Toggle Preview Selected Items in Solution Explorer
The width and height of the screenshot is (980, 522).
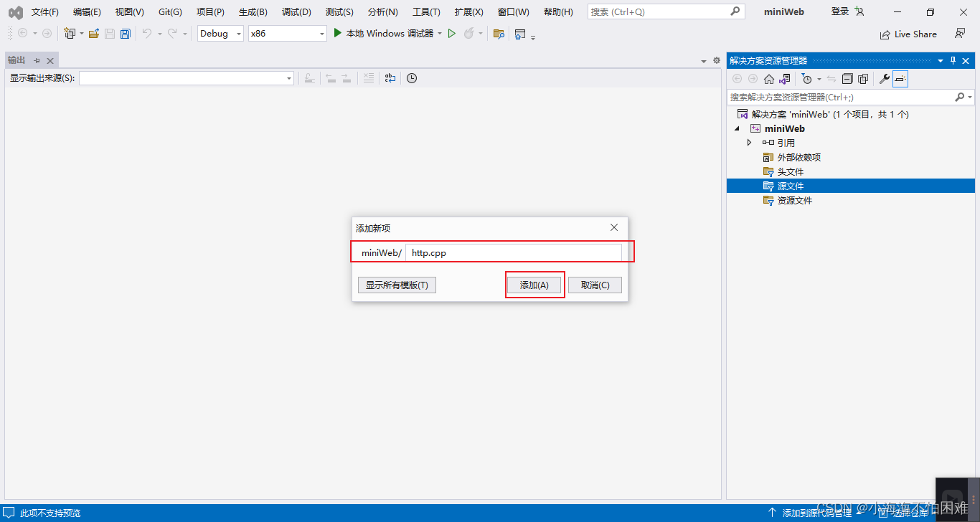tap(901, 79)
